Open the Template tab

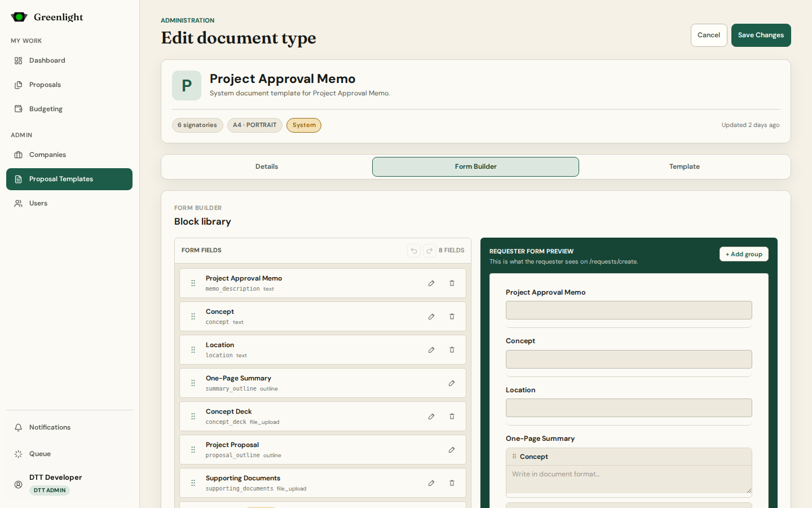pyautogui.click(x=685, y=167)
